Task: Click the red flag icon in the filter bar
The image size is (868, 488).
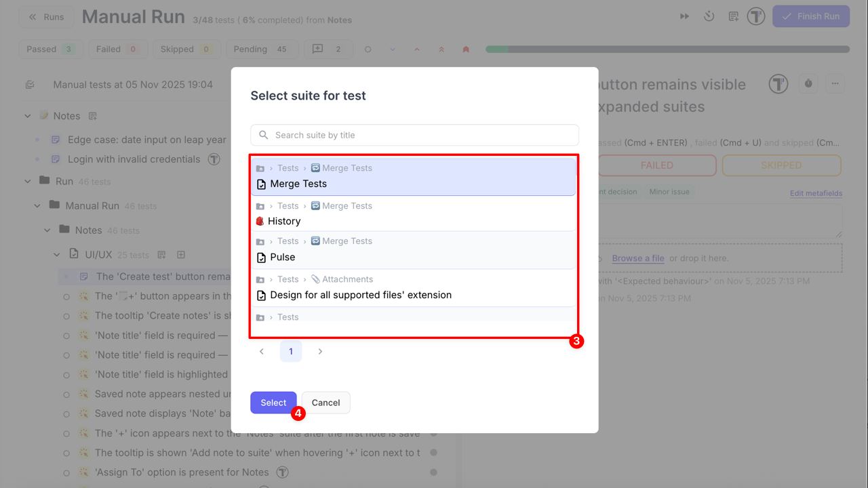Action: (466, 49)
